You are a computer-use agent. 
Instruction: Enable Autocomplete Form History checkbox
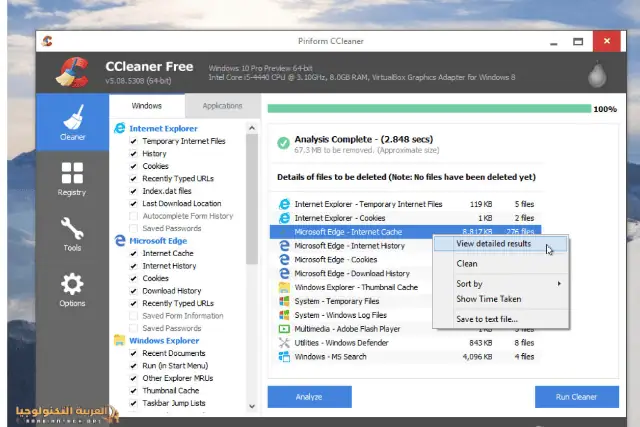pos(133,216)
